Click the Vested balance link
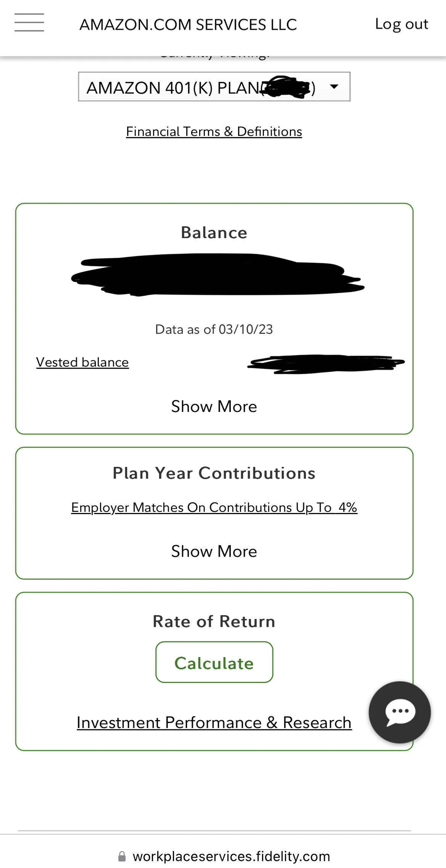 point(82,362)
